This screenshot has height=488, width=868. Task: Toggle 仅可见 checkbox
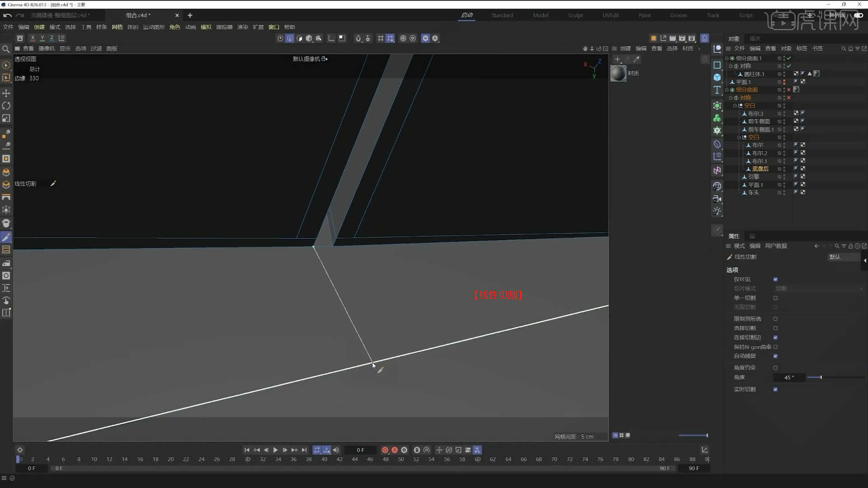coord(775,279)
